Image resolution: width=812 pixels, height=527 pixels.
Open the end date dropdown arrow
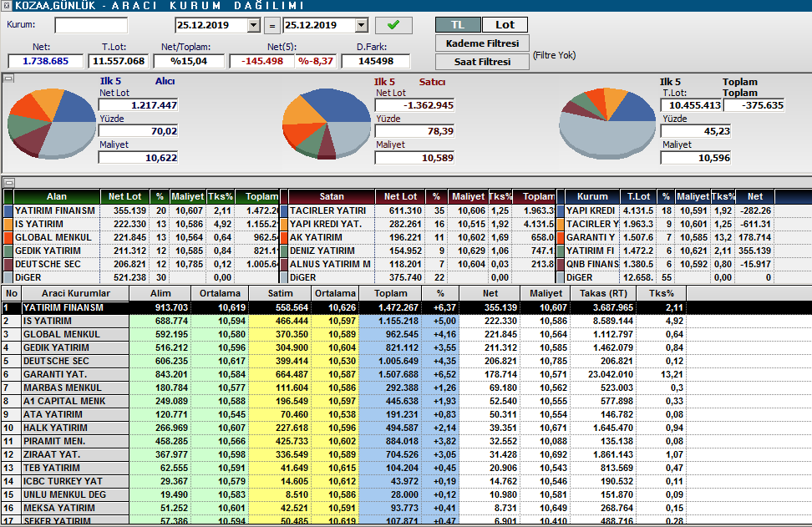(362, 25)
